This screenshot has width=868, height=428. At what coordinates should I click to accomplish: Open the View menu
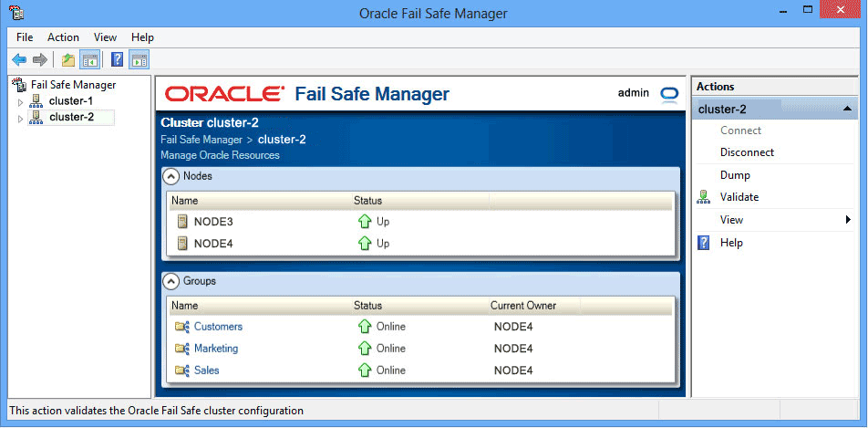click(105, 37)
